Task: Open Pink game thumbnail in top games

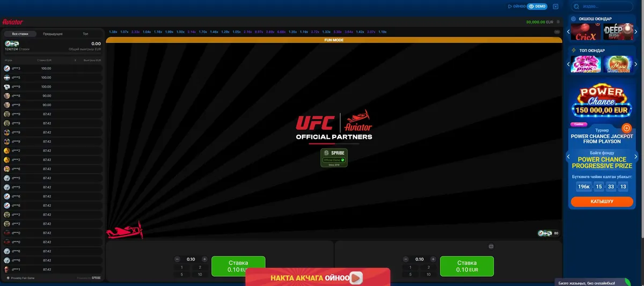Action: (586, 64)
